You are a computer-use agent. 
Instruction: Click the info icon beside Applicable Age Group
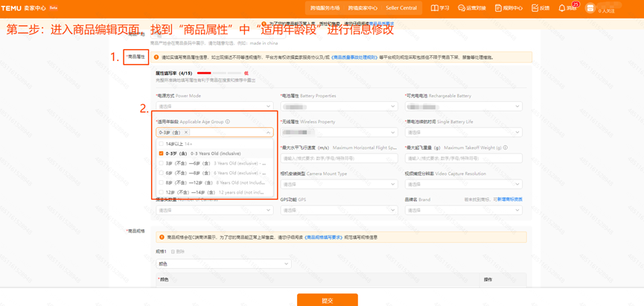pos(228,122)
